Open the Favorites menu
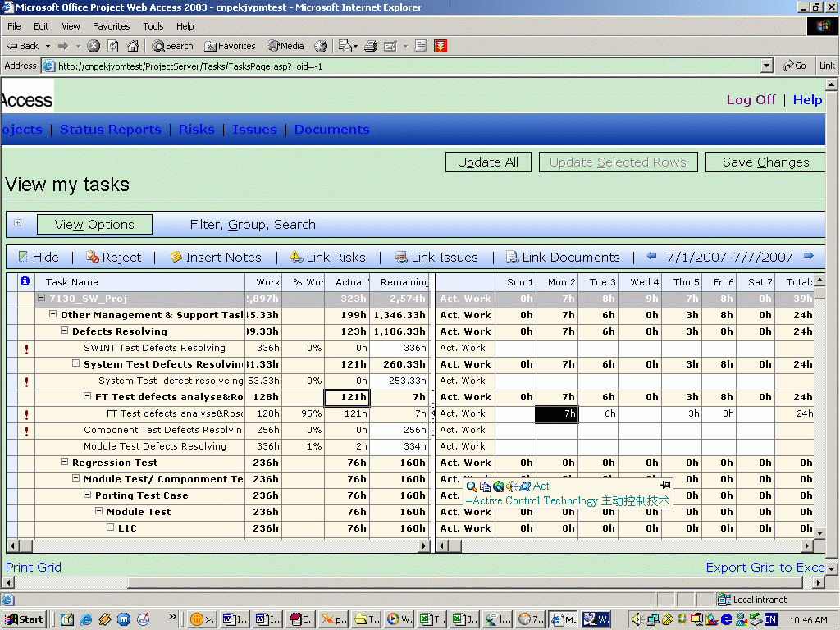This screenshot has height=630, width=840. click(x=111, y=26)
